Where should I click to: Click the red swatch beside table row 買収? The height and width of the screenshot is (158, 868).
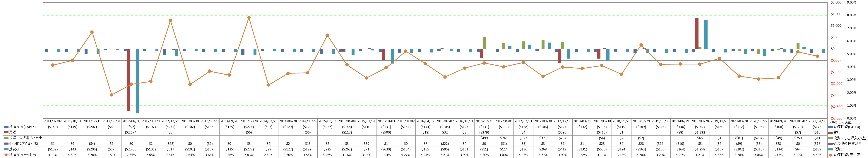[x=6, y=132]
